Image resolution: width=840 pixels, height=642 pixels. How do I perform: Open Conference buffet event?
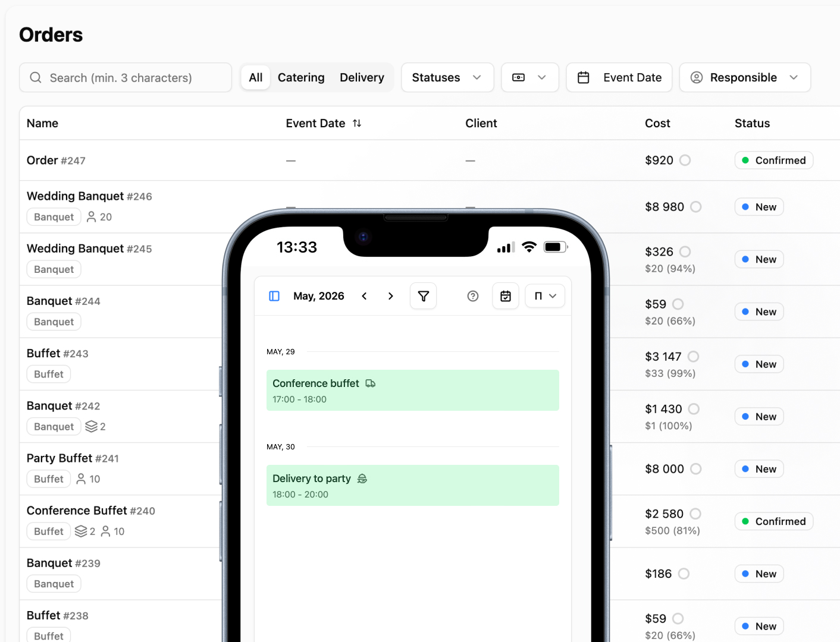coord(413,391)
